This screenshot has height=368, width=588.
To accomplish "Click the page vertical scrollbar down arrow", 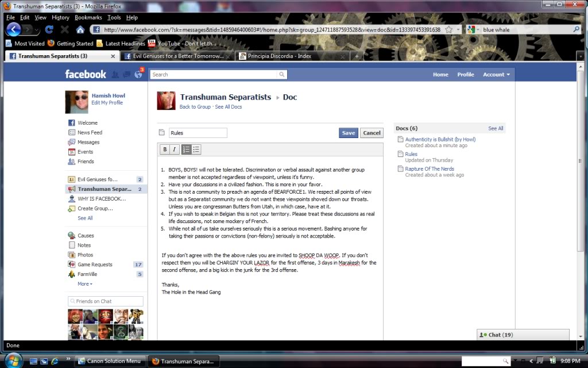I will click(x=581, y=336).
